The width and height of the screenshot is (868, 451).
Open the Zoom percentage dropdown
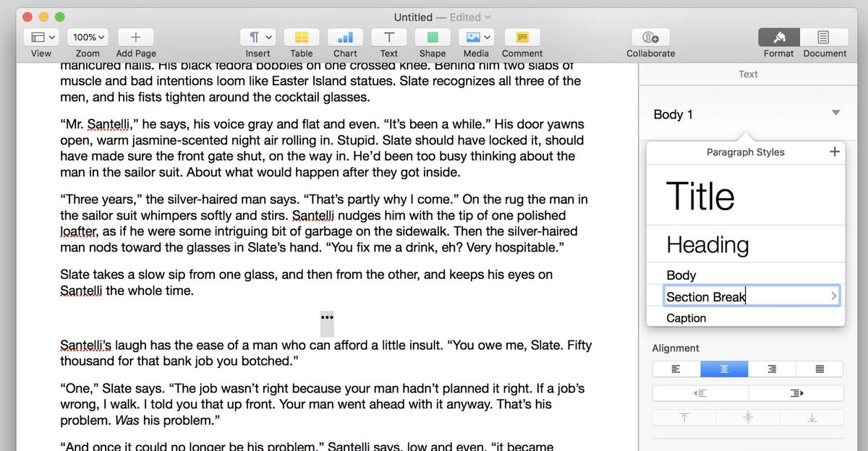[x=88, y=38]
